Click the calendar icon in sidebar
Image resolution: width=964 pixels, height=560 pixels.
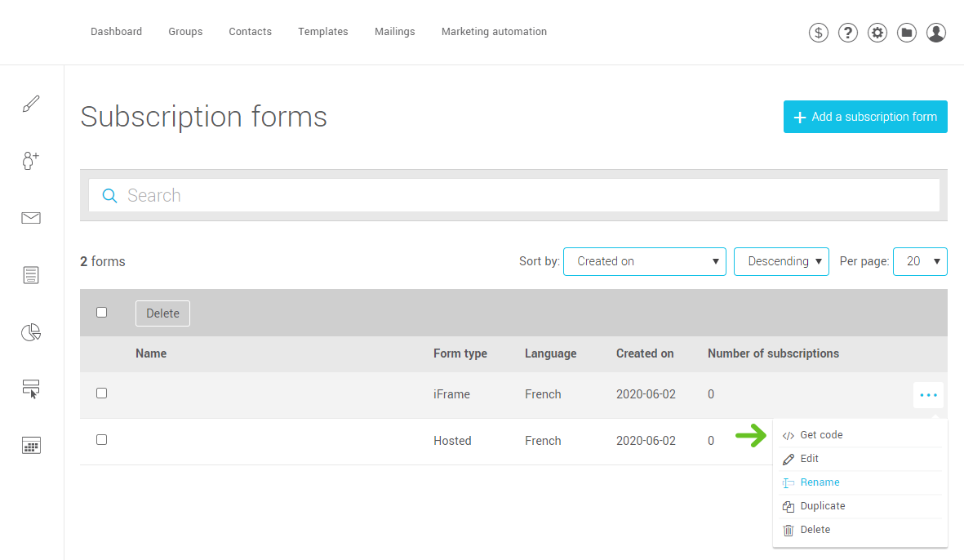tap(31, 446)
